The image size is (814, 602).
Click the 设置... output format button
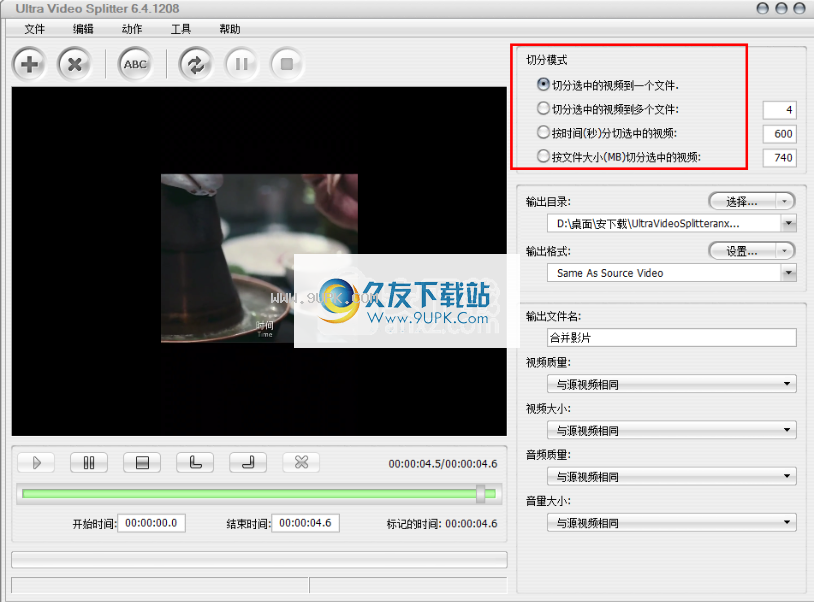(x=742, y=251)
